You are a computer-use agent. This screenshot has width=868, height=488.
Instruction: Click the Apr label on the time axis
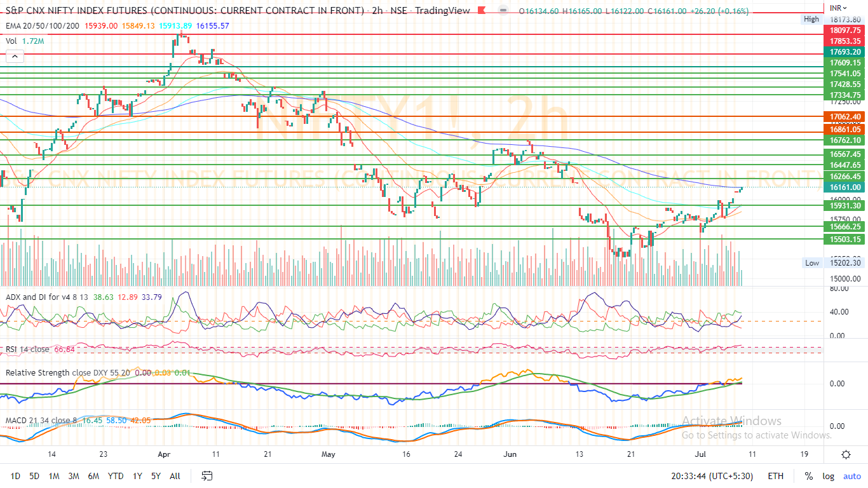(x=165, y=455)
